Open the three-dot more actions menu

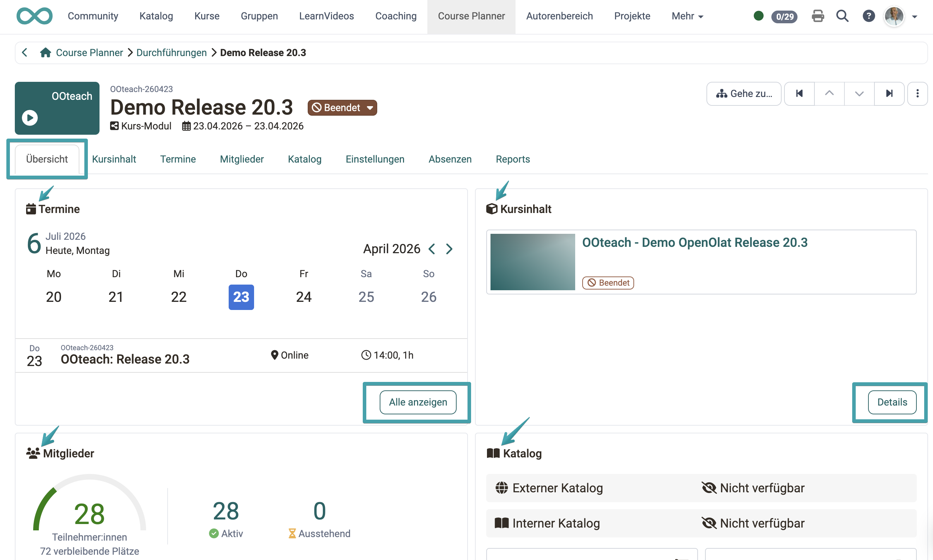[917, 93]
